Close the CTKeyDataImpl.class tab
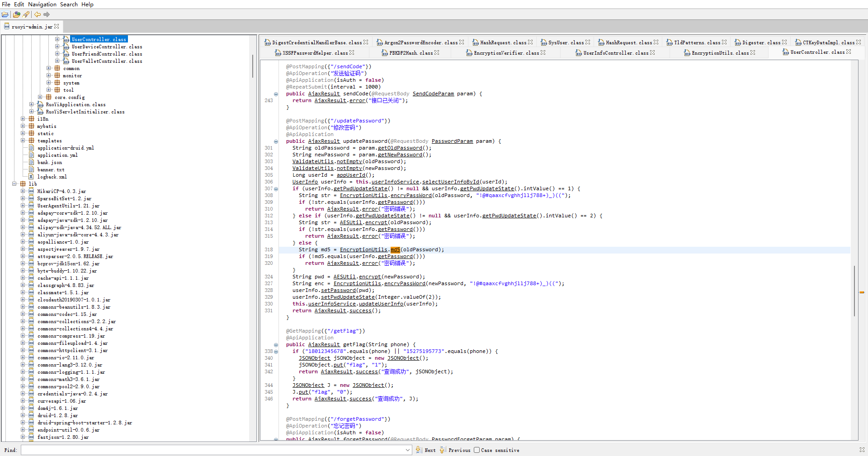 click(859, 42)
